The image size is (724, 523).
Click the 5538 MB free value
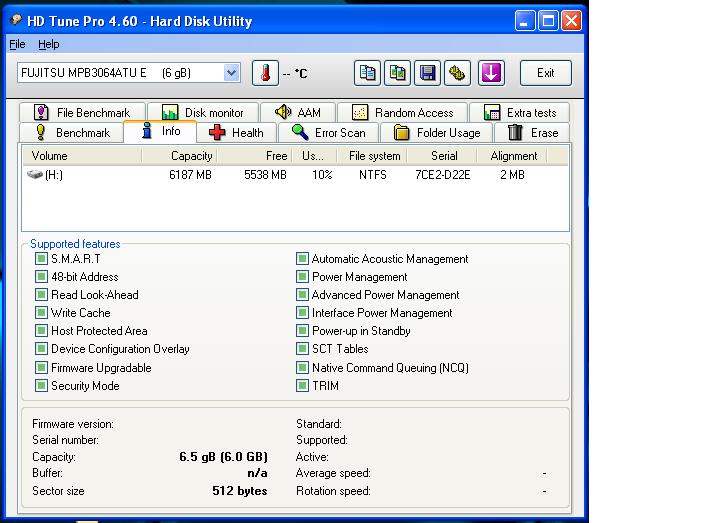pyautogui.click(x=265, y=174)
